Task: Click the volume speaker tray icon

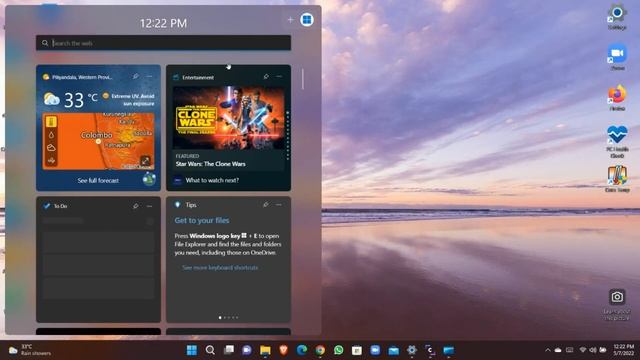Action: point(593,350)
